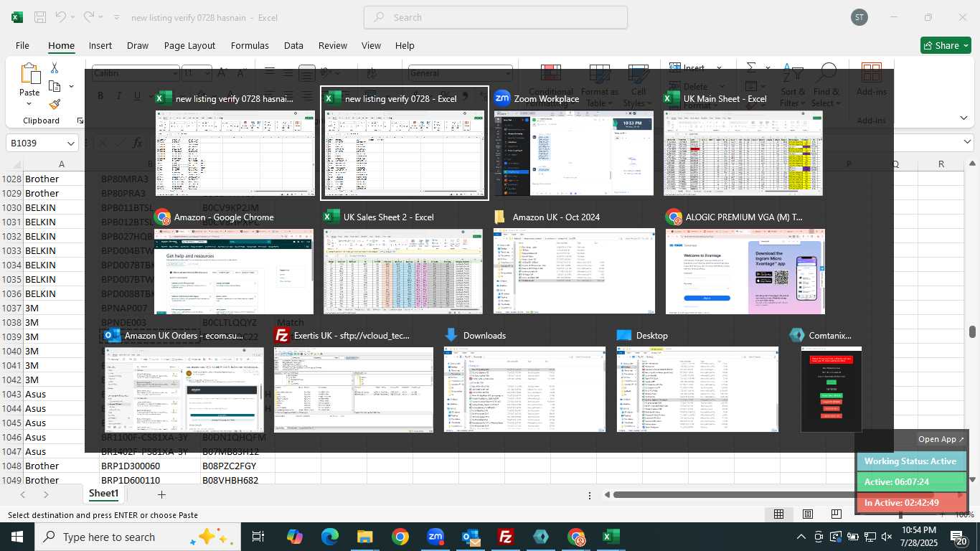Show hidden system tray icons chevron
Image resolution: width=980 pixels, height=551 pixels.
[801, 537]
